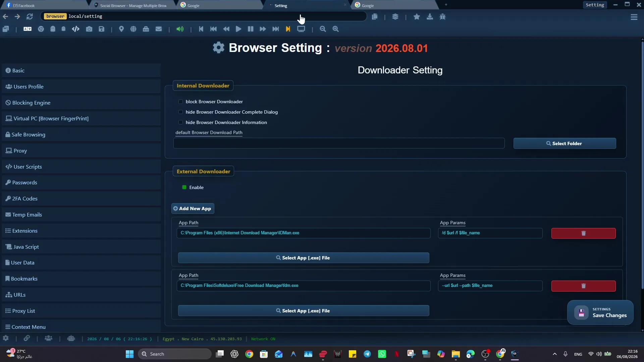Click the pause button in toolbar
This screenshot has height=362, width=644.
tap(251, 29)
